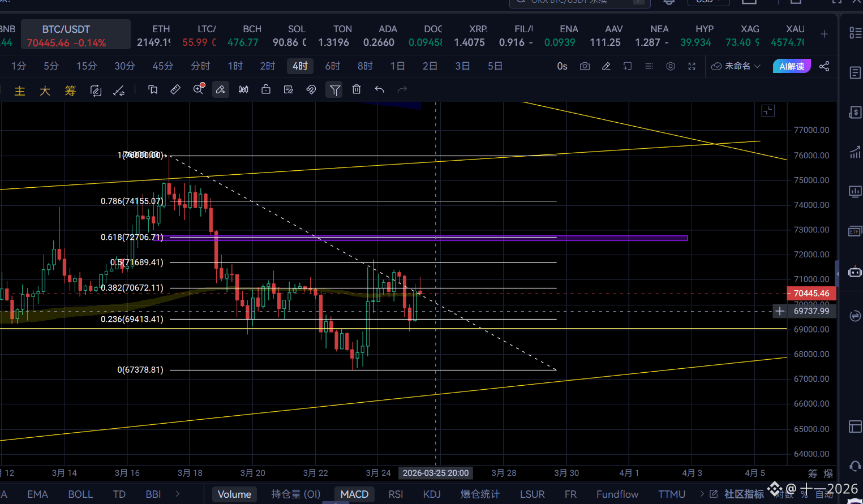Open the 社区指标 community indicators link

coord(737,494)
